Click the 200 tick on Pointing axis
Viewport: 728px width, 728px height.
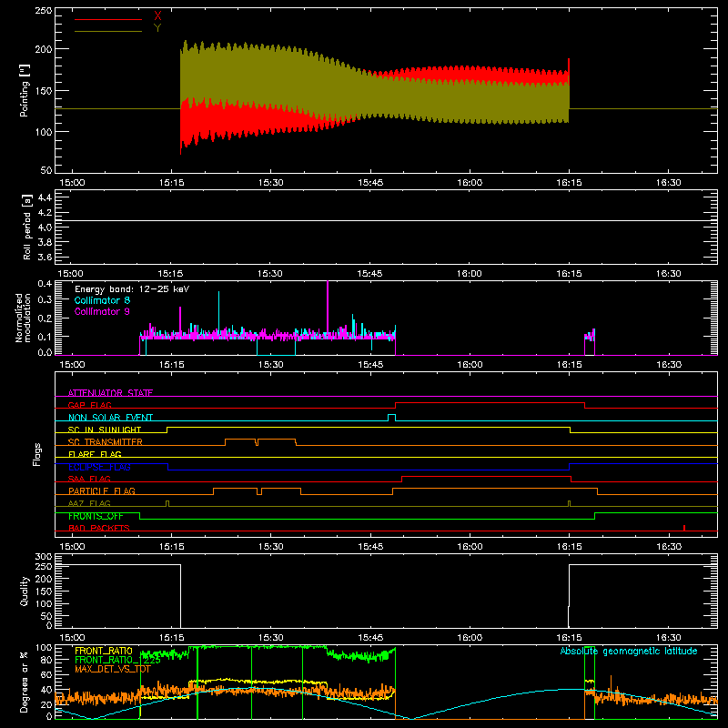click(44, 49)
